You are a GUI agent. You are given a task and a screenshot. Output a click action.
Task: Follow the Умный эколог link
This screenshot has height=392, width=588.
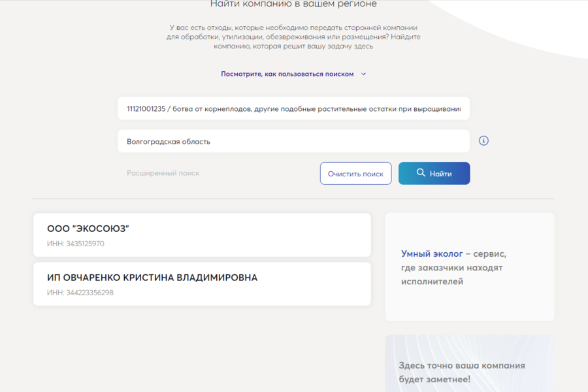[x=432, y=254]
